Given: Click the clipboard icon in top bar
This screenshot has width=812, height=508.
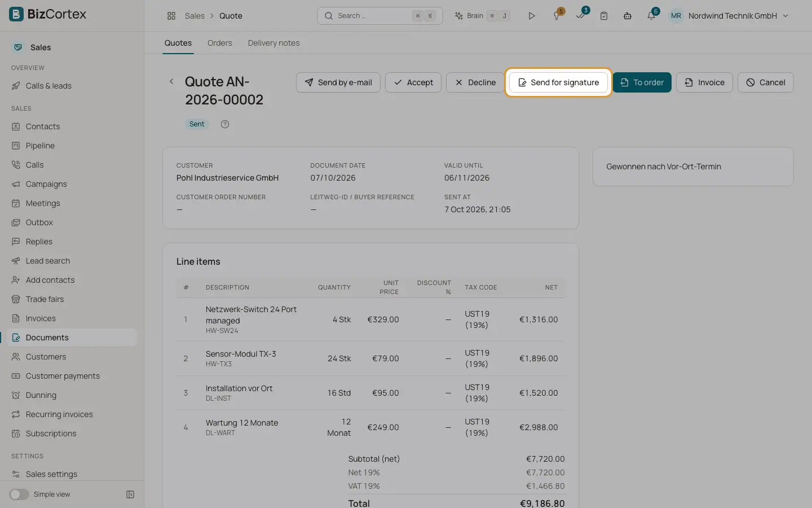Looking at the screenshot, I should pos(604,16).
